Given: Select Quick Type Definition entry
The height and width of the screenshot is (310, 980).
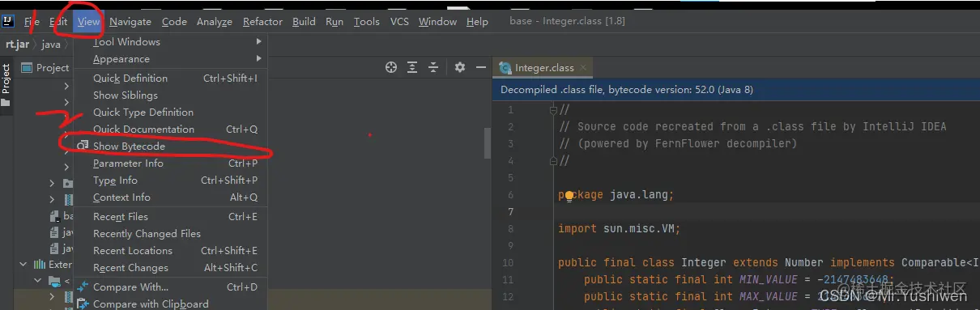Looking at the screenshot, I should coord(170,113).
